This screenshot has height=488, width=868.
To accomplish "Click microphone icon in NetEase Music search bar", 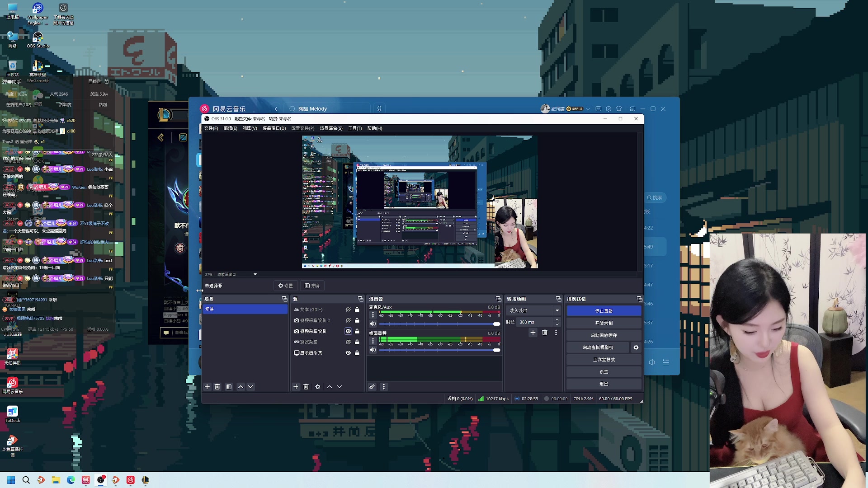I will [379, 108].
